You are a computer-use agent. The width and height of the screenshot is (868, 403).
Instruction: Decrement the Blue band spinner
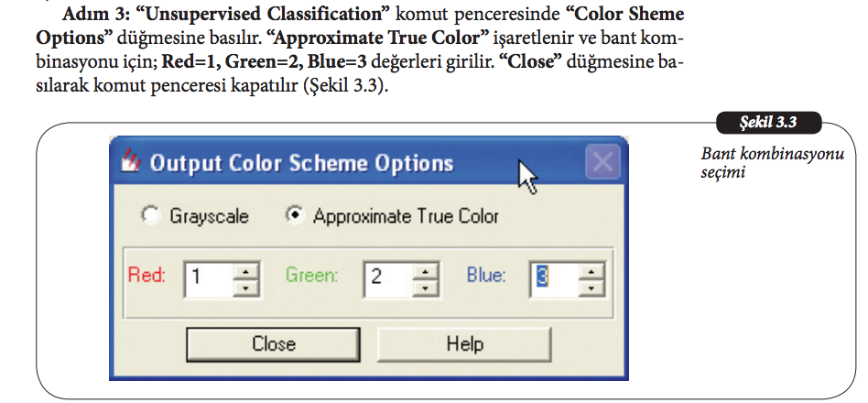click(592, 285)
